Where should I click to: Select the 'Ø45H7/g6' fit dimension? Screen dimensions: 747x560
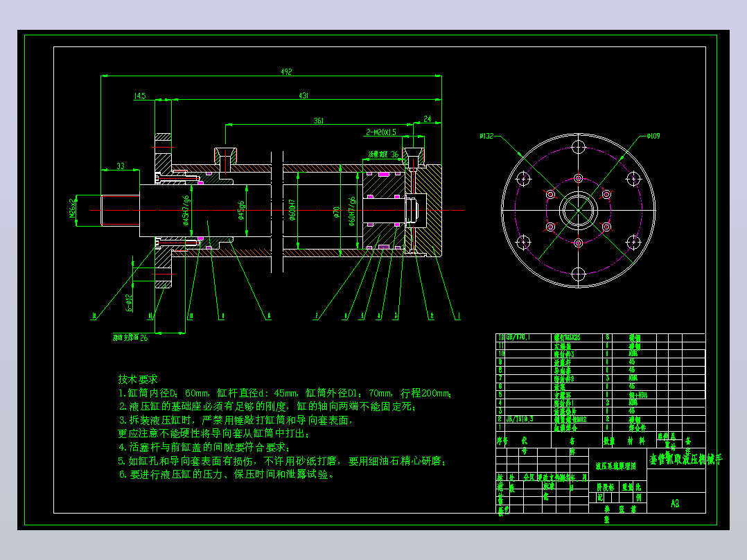tap(186, 210)
